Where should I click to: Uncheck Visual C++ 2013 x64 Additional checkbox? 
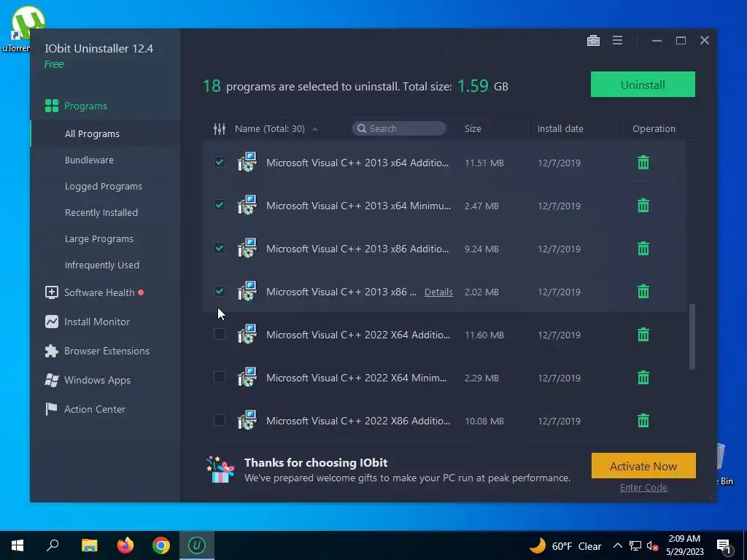click(x=219, y=162)
